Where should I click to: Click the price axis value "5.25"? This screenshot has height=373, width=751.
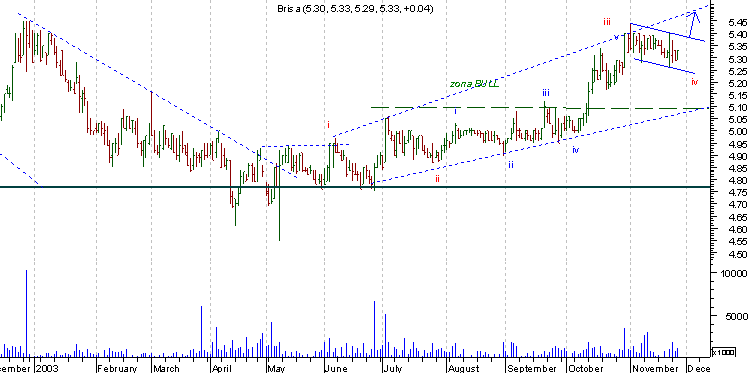coord(737,71)
